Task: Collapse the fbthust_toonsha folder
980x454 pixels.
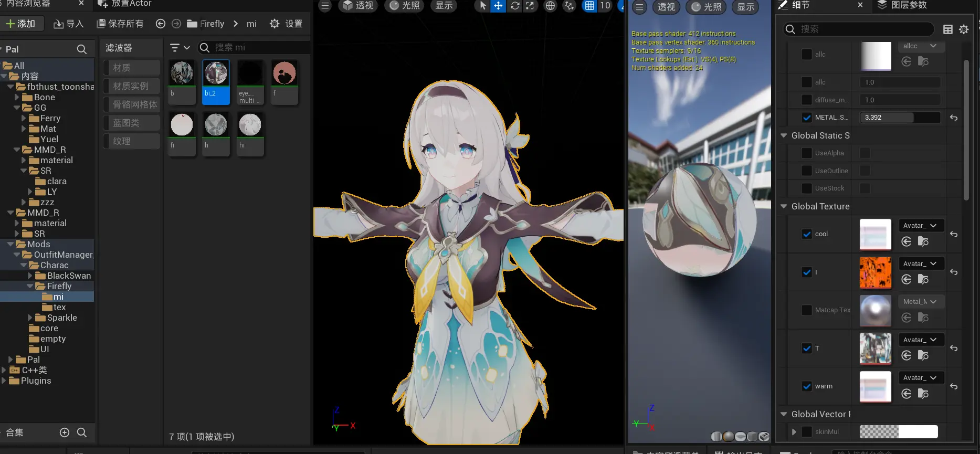Action: 10,87
